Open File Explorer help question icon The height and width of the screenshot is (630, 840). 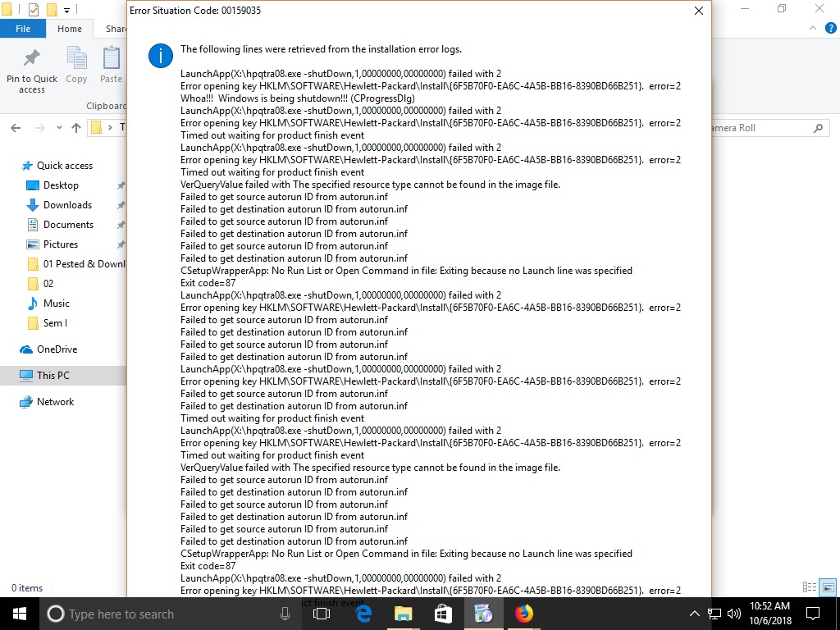pyautogui.click(x=830, y=29)
